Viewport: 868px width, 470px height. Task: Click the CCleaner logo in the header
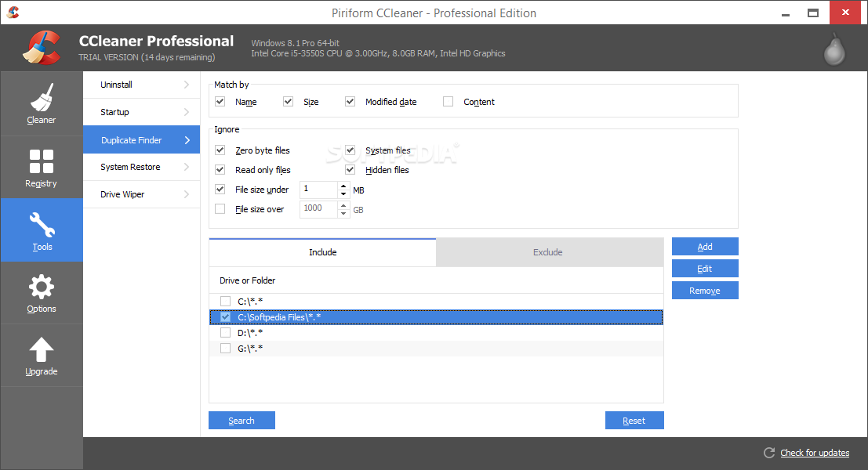click(x=42, y=48)
